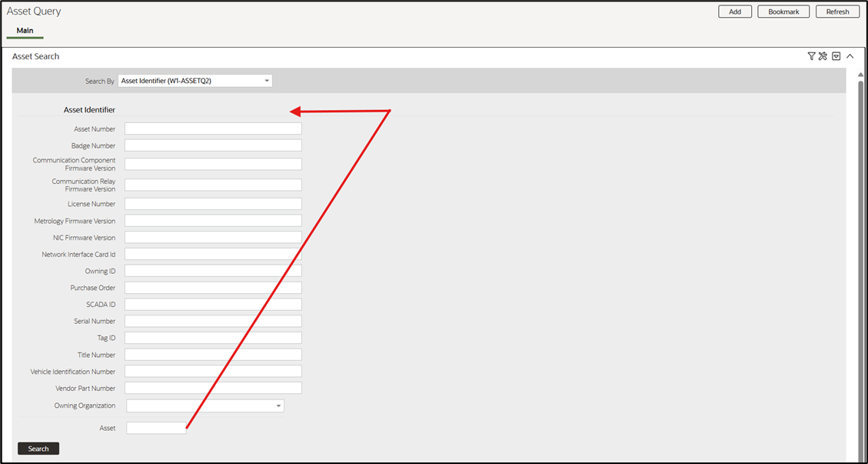Click the tools configuration icon in Asset Search

pos(823,56)
